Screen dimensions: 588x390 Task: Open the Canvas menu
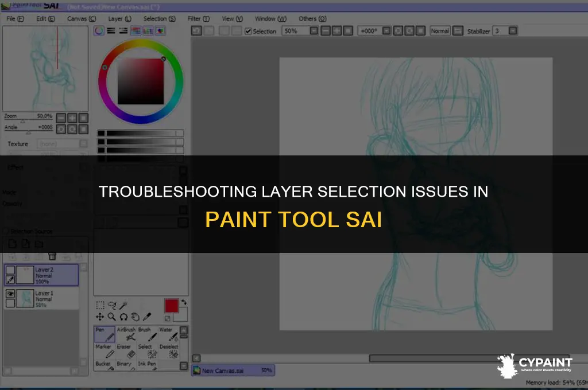[x=82, y=19]
